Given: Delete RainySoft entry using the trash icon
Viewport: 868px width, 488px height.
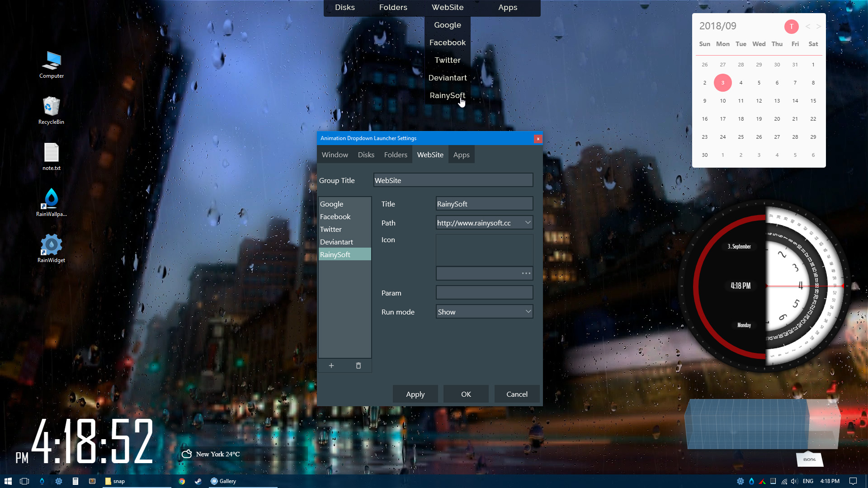Looking at the screenshot, I should [359, 366].
